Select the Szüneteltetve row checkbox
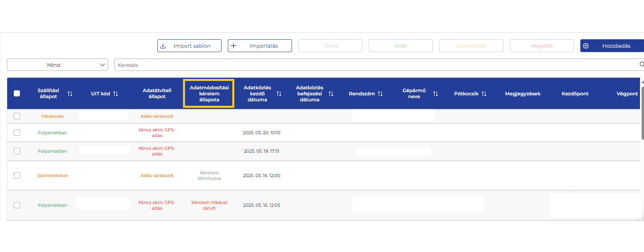The image size is (644, 252). point(17,175)
